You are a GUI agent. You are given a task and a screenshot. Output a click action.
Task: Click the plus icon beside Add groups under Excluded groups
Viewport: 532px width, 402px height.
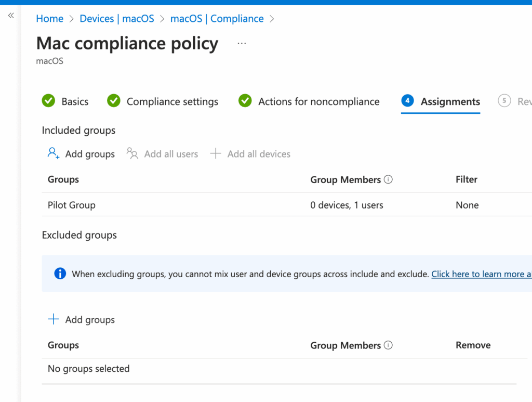(54, 319)
